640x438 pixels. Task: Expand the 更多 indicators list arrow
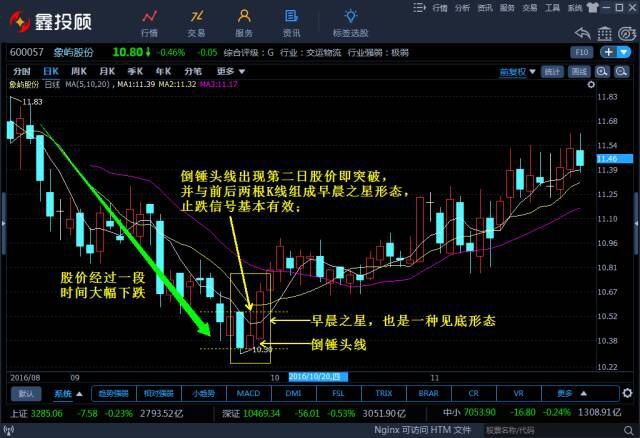(584, 394)
